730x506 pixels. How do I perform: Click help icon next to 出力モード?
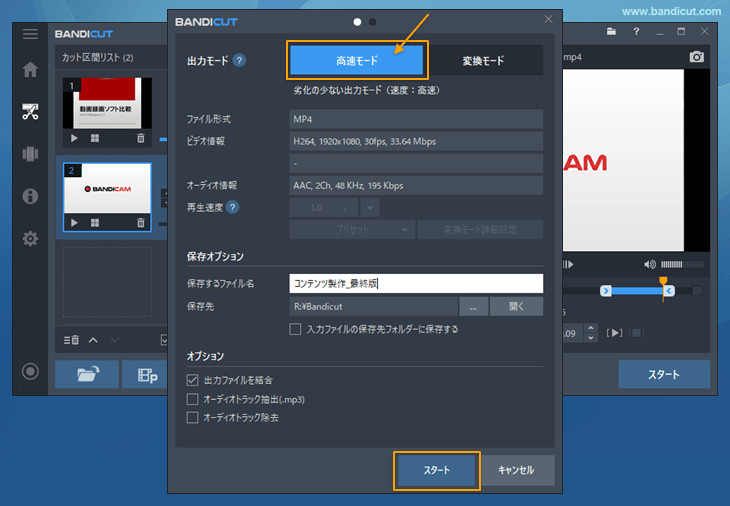[239, 61]
